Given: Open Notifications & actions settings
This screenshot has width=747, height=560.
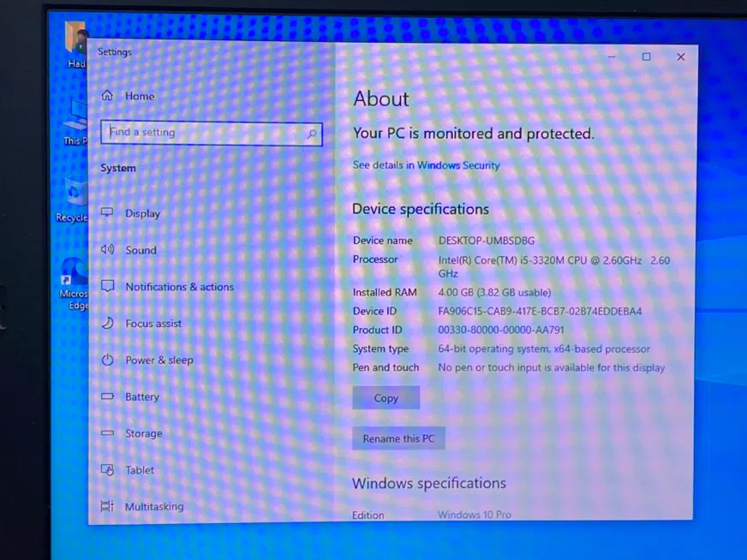Looking at the screenshot, I should click(180, 287).
